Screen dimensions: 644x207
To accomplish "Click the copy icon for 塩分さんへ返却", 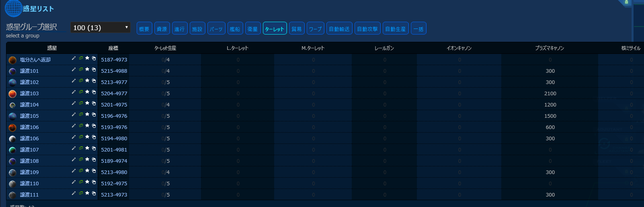I will [94, 58].
